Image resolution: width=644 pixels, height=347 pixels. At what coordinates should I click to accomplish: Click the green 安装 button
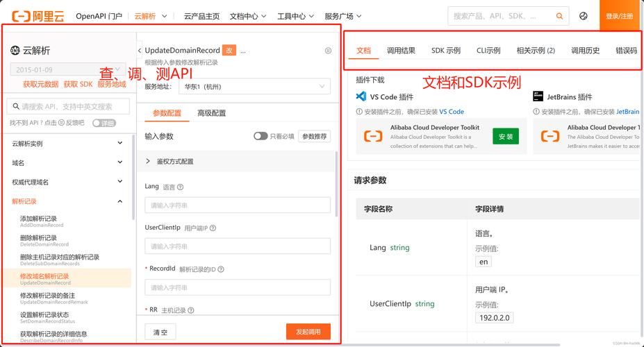[506, 136]
